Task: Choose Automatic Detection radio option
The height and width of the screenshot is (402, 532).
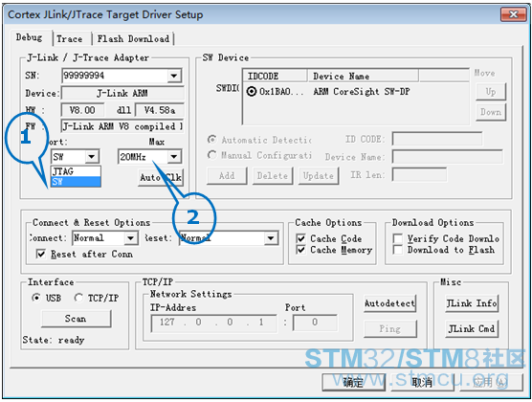Action: [x=212, y=140]
